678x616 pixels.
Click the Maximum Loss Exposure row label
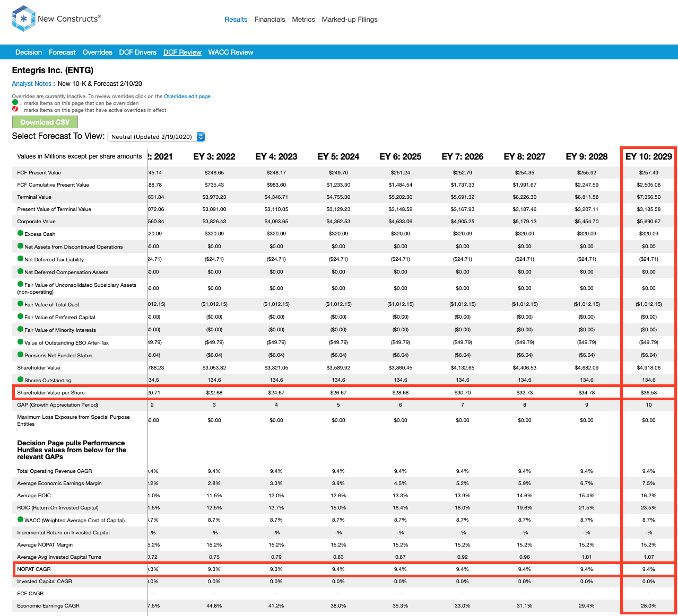click(x=73, y=420)
